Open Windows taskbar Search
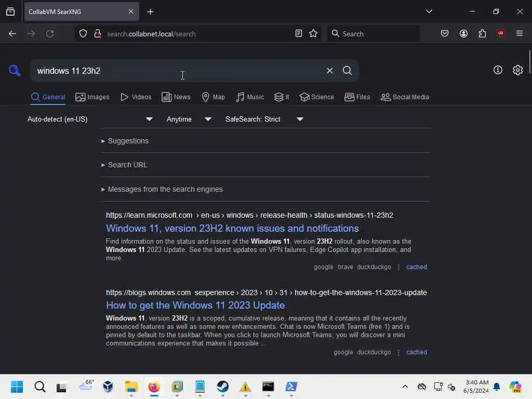532x399 pixels. 39,387
